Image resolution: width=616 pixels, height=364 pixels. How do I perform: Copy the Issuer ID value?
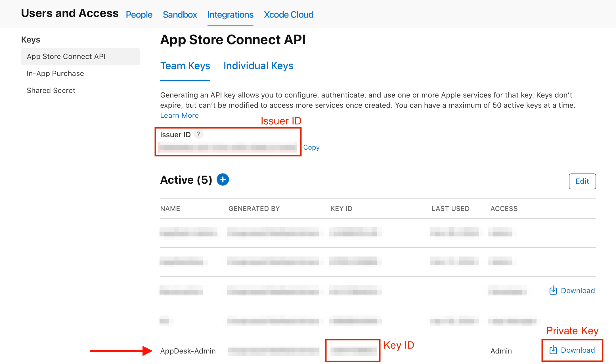(311, 147)
